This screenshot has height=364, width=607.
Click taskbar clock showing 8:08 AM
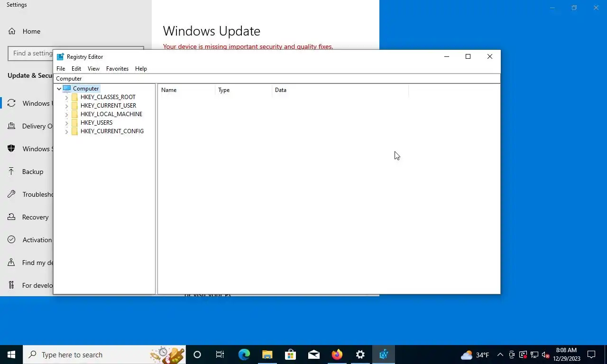click(566, 355)
